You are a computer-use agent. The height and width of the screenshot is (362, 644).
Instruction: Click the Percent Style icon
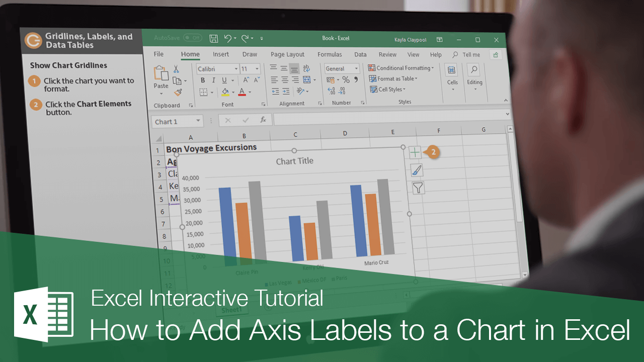[345, 79]
